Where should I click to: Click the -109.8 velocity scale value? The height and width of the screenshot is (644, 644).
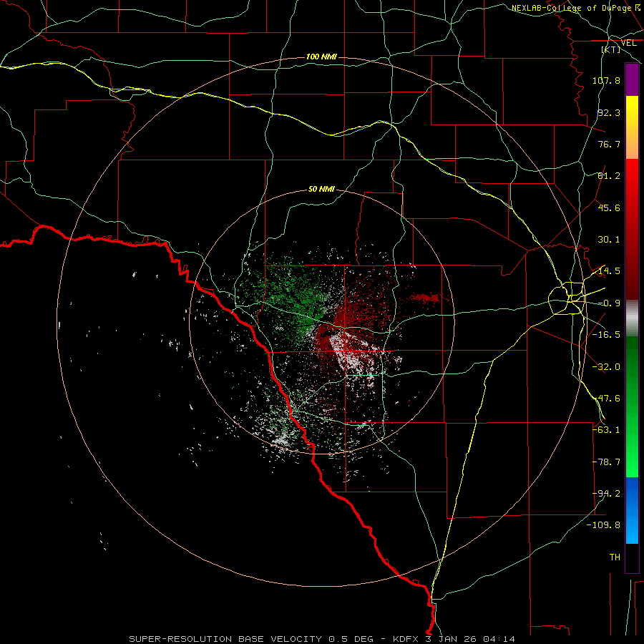click(x=604, y=525)
